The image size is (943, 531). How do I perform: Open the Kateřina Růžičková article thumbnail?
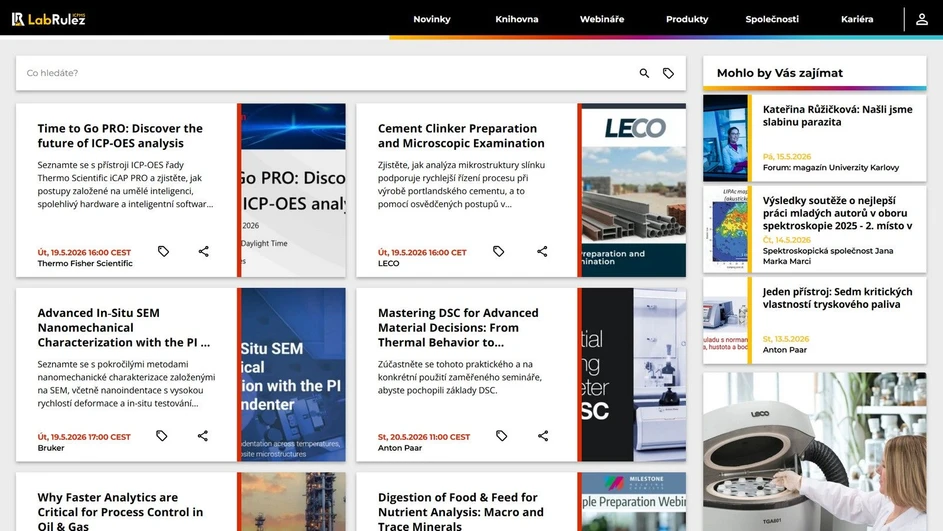click(x=725, y=138)
